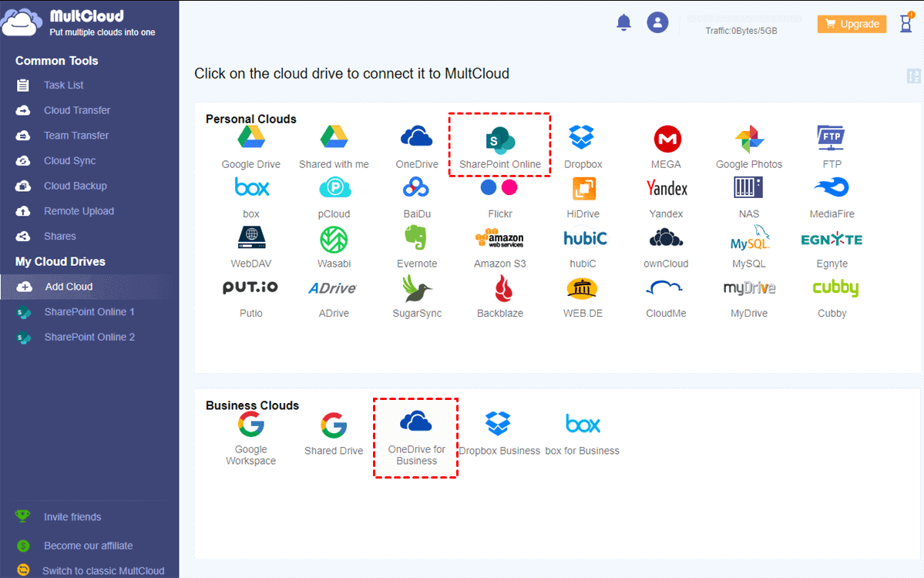This screenshot has width=924, height=578.
Task: Open the notifications bell
Action: click(x=623, y=22)
